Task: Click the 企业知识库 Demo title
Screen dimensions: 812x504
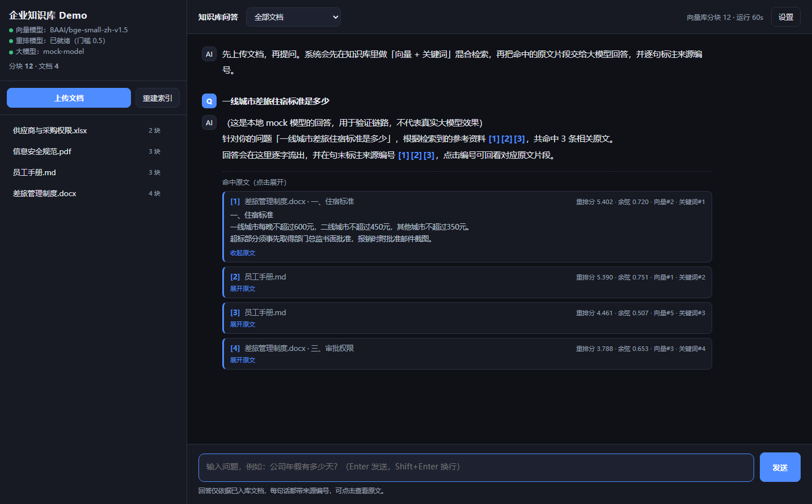Action: [x=48, y=15]
